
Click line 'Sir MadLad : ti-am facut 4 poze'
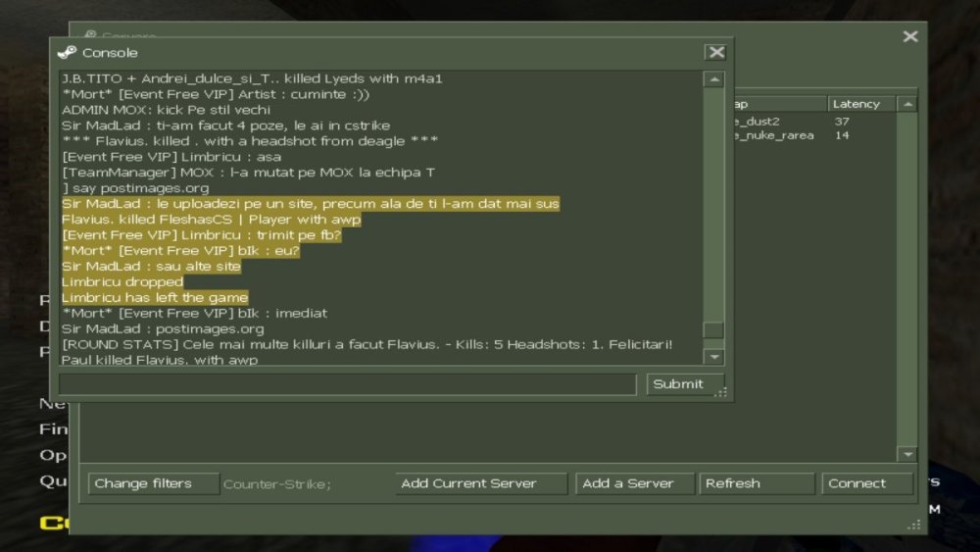tap(226, 125)
